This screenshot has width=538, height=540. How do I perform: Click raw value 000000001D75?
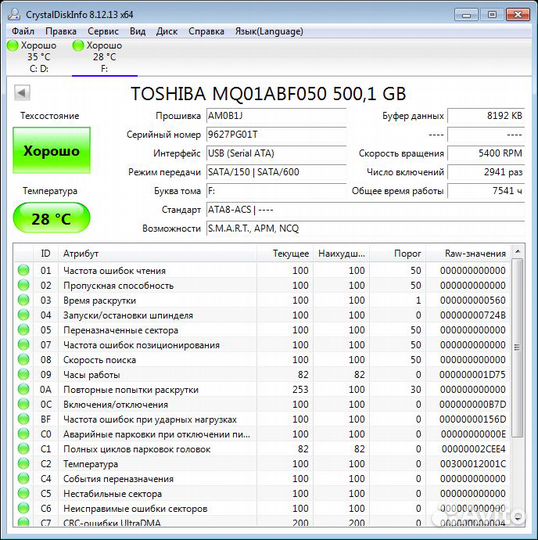472,374
